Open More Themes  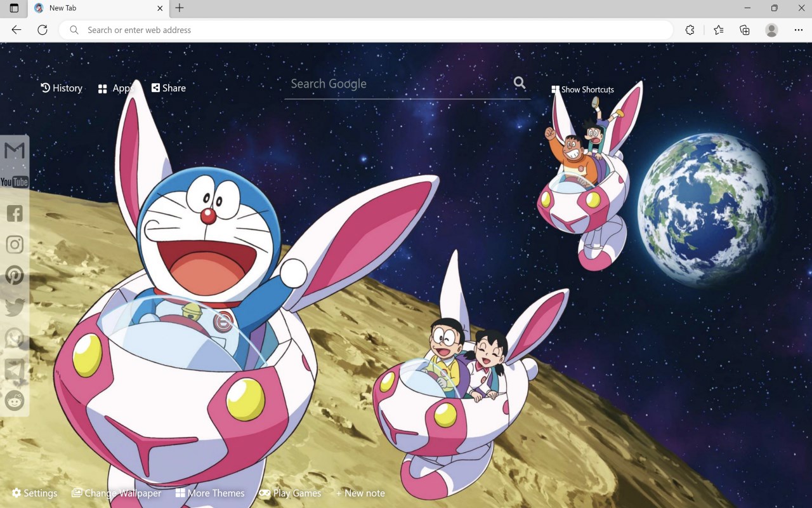coord(210,493)
